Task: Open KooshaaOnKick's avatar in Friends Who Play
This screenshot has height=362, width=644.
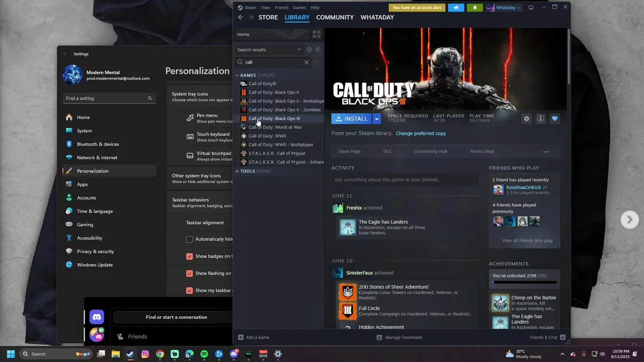Action: [x=498, y=190]
